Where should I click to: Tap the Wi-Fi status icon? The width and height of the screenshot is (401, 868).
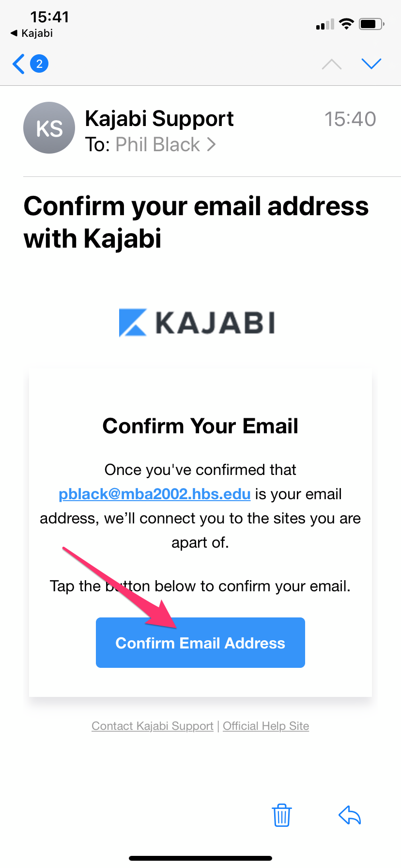pos(346,24)
